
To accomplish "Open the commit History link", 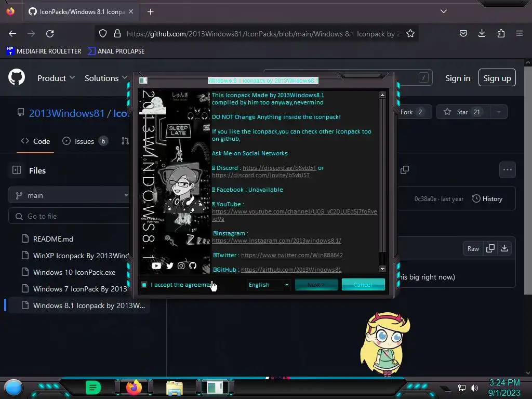I will [x=487, y=199].
